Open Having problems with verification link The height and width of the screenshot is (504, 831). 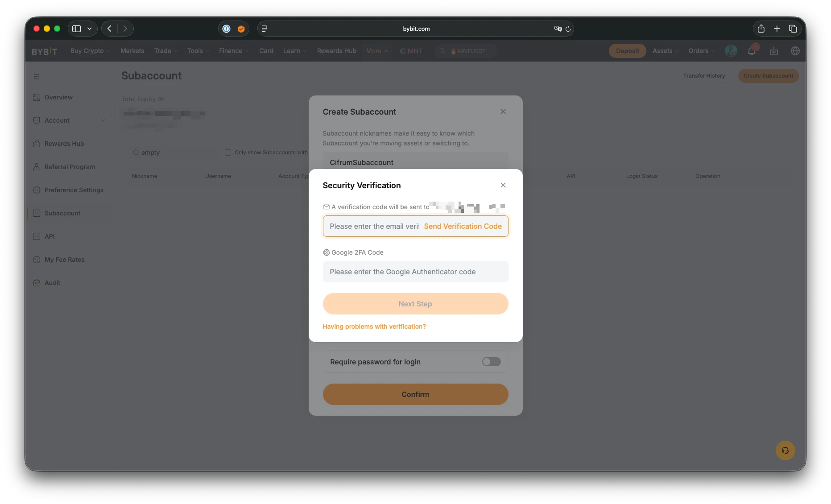(374, 326)
